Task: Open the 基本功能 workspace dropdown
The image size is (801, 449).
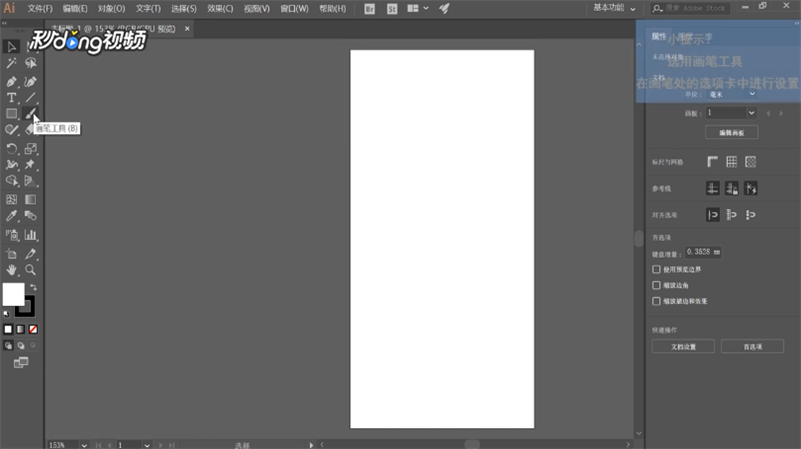Action: [x=615, y=8]
